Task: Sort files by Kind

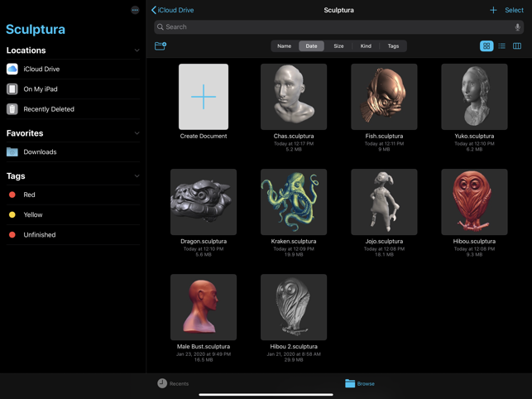Action: click(x=366, y=46)
